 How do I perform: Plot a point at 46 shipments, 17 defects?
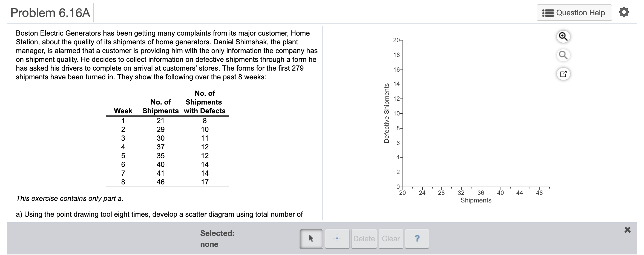pyautogui.click(x=529, y=62)
